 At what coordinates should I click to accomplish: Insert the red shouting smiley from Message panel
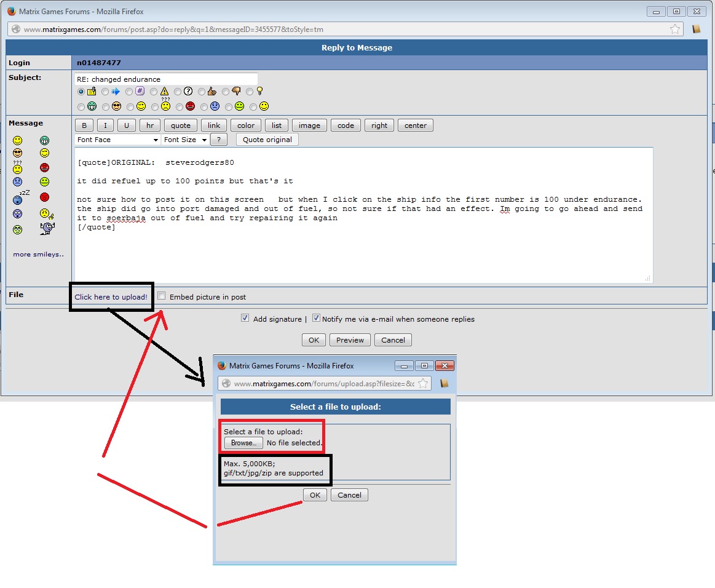(44, 197)
